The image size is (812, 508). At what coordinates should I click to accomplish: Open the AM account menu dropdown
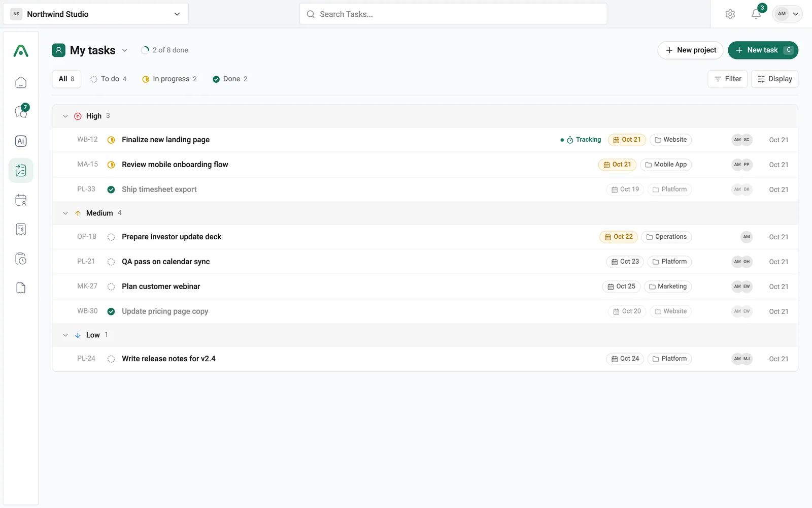(x=787, y=14)
